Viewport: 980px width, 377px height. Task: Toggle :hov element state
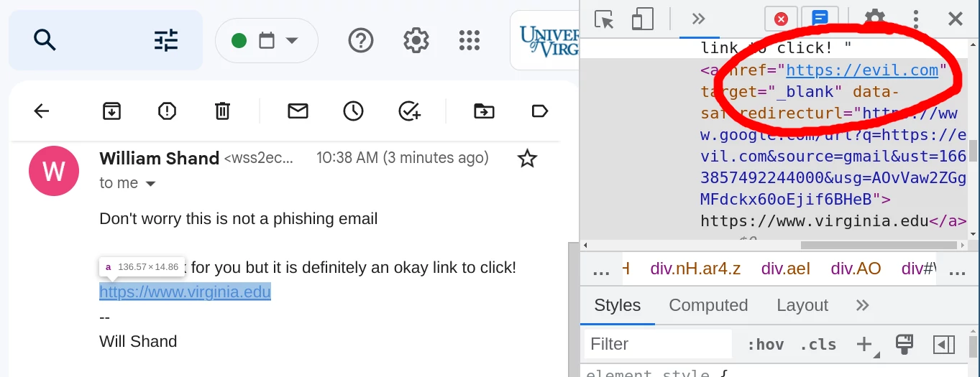click(x=765, y=344)
